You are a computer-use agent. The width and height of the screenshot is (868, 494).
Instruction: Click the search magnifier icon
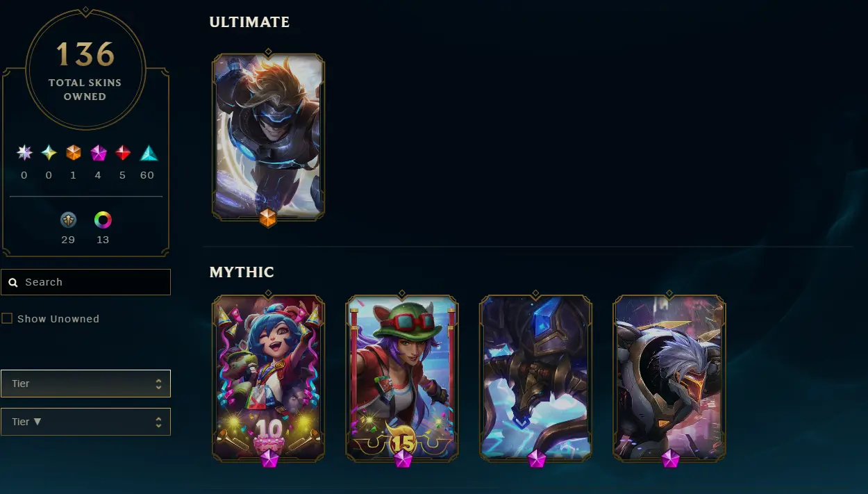(x=13, y=283)
